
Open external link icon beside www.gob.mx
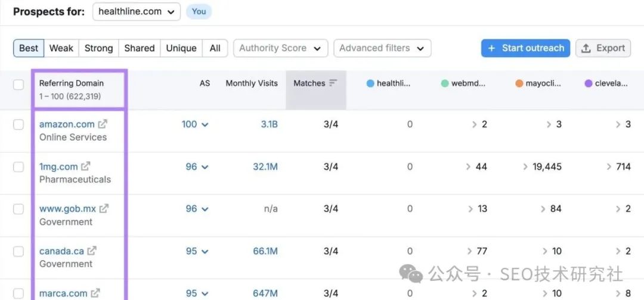click(104, 208)
